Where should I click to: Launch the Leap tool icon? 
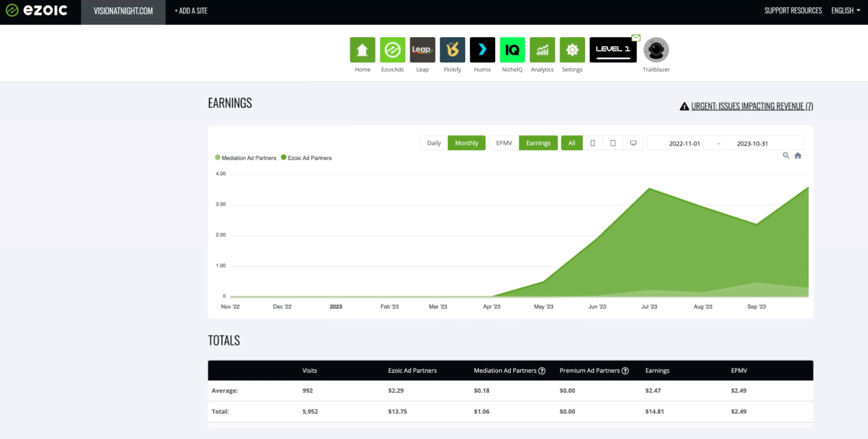[422, 50]
